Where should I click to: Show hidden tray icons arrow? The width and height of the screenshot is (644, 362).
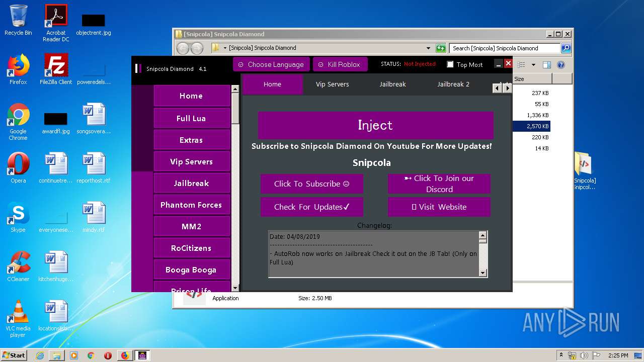point(561,355)
